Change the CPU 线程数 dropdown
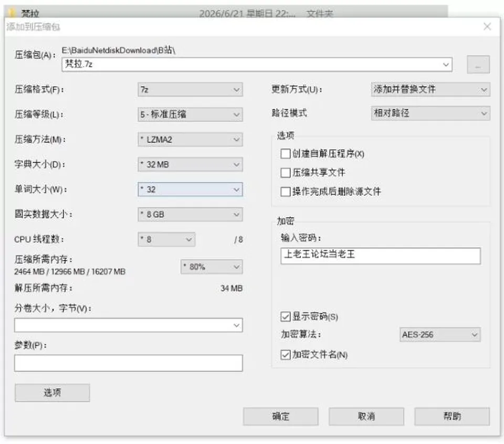This screenshot has width=504, height=444. point(166,239)
